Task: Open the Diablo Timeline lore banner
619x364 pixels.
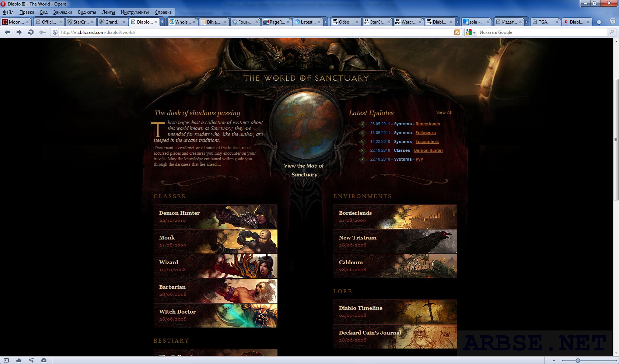Action: tap(395, 312)
